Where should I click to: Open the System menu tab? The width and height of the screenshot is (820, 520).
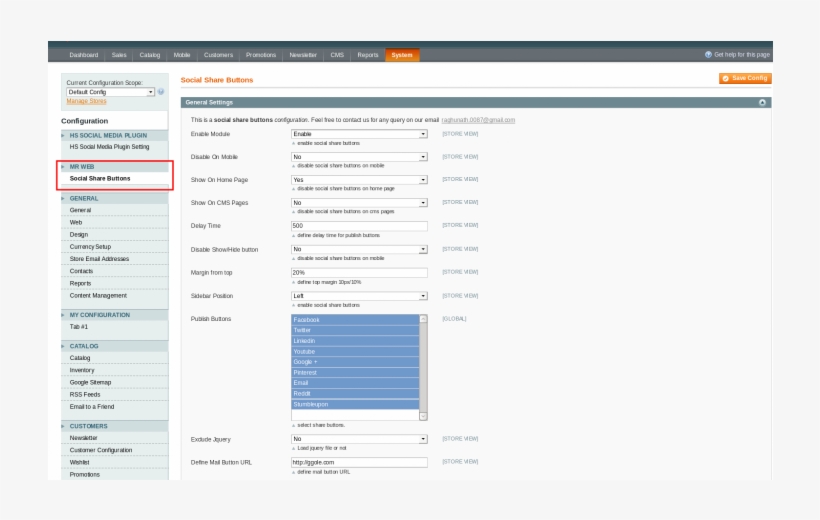402,55
